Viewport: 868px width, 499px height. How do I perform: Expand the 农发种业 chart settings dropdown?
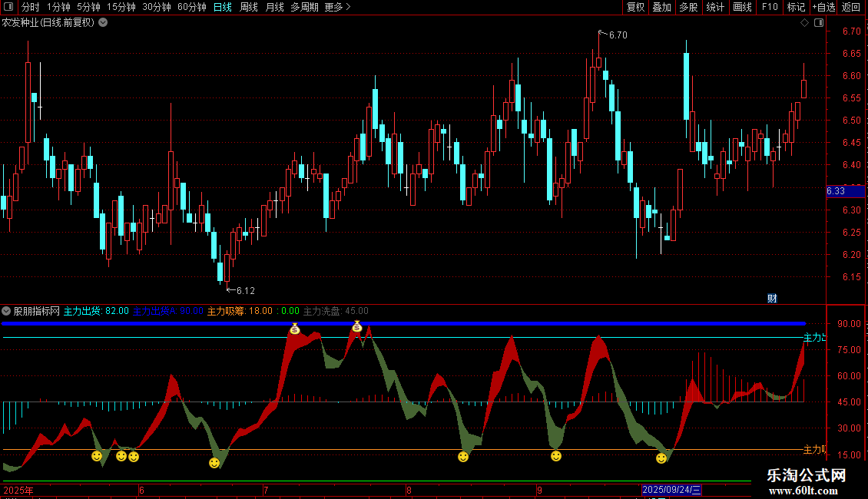pyautogui.click(x=103, y=23)
